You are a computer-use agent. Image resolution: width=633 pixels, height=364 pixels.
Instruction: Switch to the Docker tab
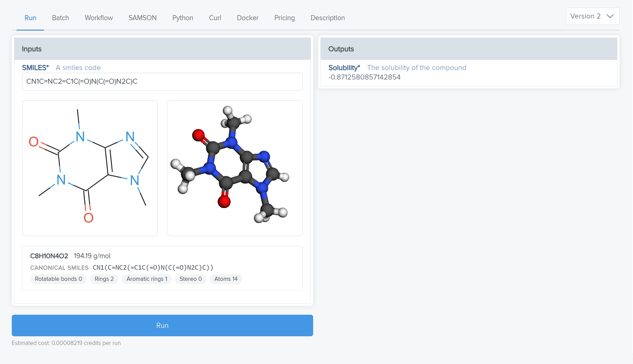point(248,18)
